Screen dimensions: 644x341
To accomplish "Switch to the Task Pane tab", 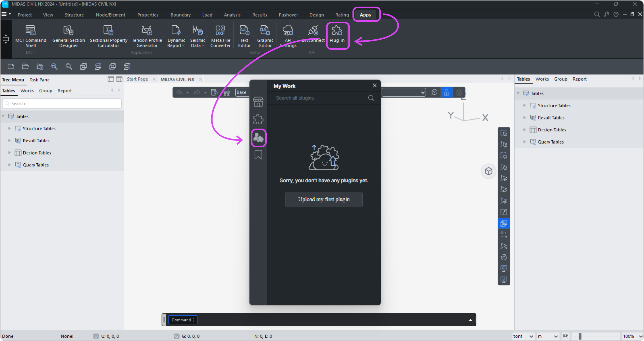I will click(39, 80).
